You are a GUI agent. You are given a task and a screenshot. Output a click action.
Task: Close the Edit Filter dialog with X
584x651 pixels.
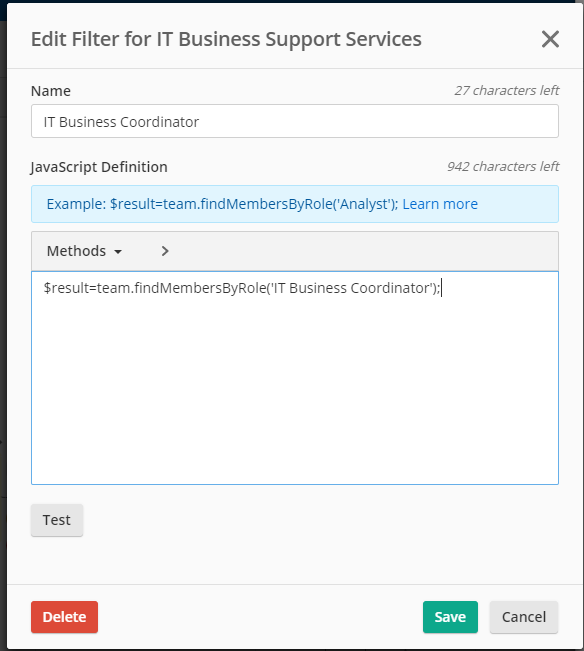[x=550, y=39]
